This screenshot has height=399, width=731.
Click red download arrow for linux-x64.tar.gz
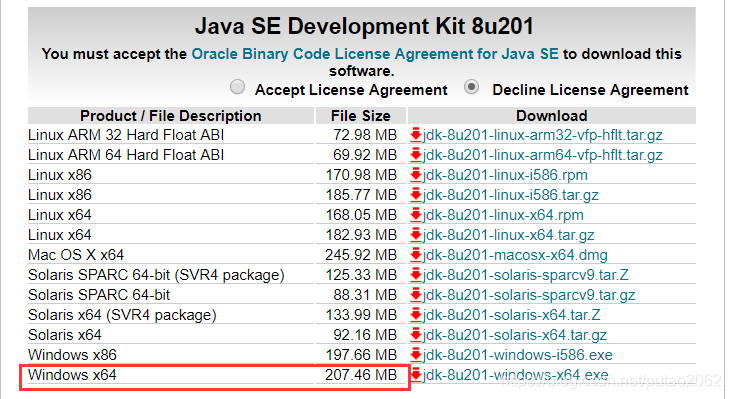tap(416, 235)
